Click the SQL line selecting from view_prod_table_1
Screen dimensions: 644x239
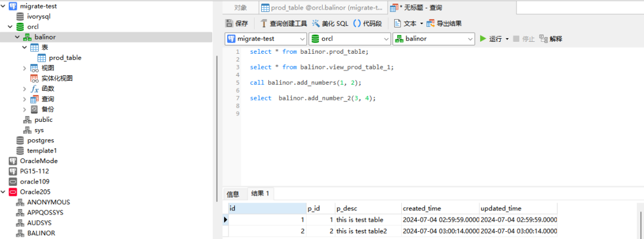tap(321, 67)
